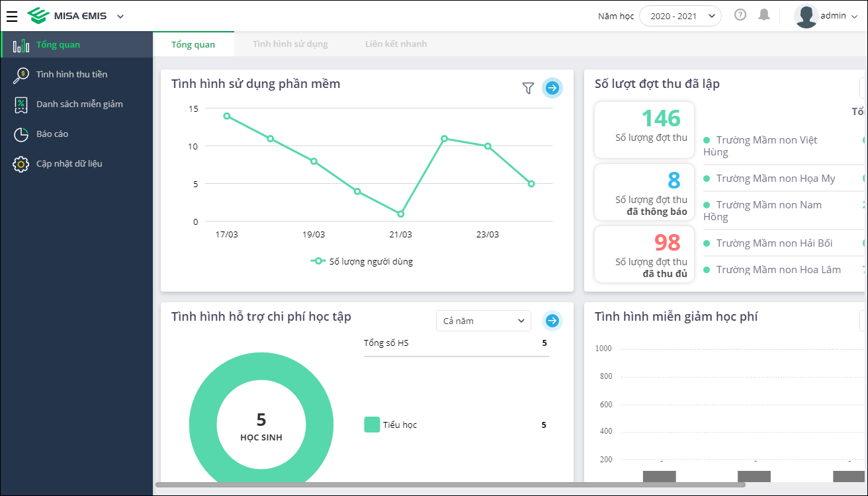Click the blue arrow icon on software usage panel

[x=552, y=87]
